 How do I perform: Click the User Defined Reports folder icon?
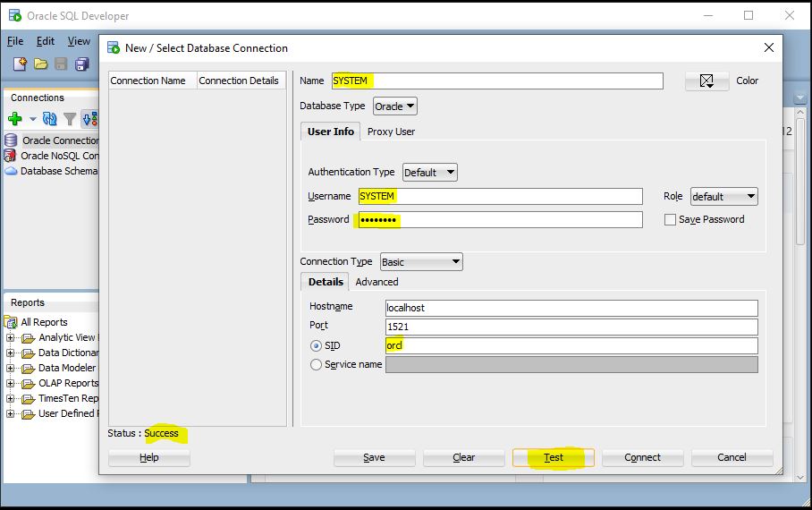tap(28, 414)
